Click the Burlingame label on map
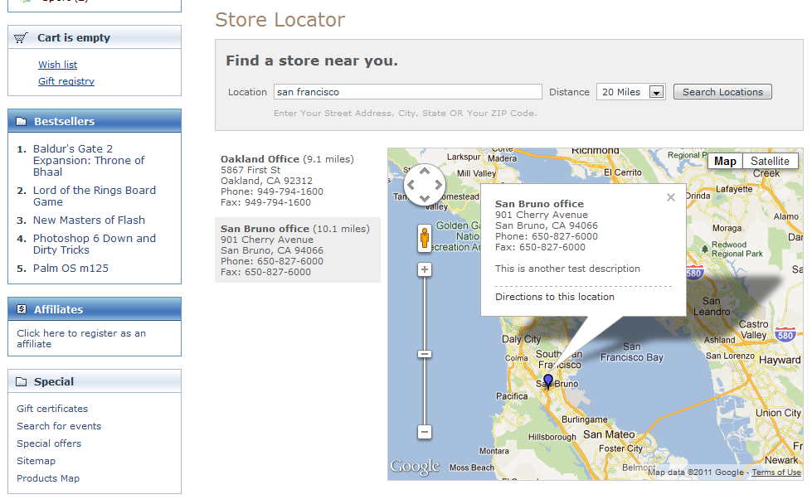812x504 pixels. point(585,419)
